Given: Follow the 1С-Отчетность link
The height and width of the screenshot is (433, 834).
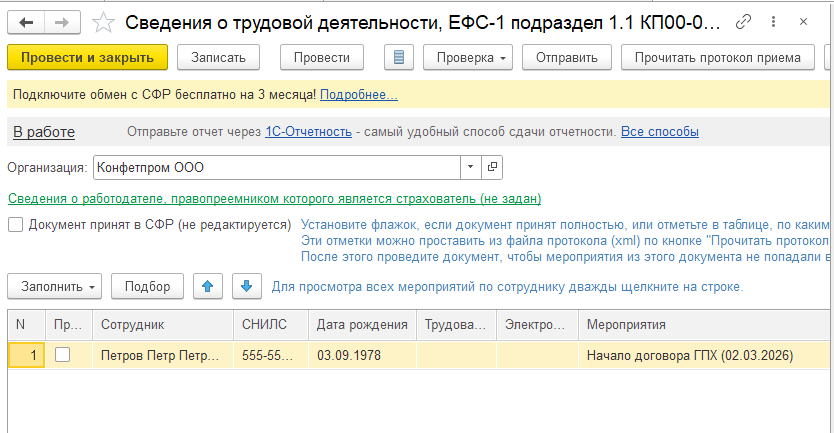Looking at the screenshot, I should point(308,132).
